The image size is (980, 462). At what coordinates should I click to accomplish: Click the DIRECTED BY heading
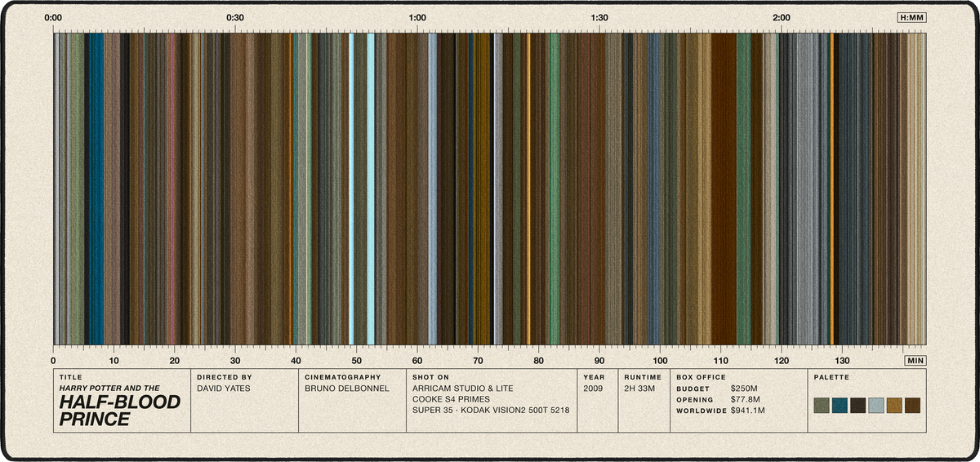(225, 378)
